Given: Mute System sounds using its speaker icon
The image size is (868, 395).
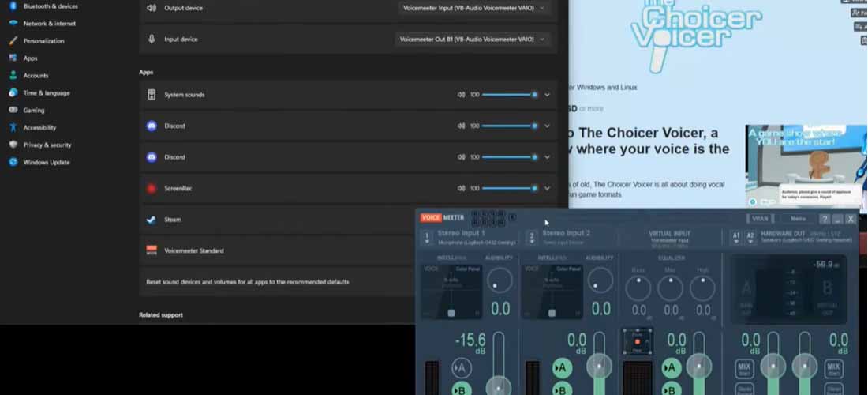Looking at the screenshot, I should click(x=461, y=95).
